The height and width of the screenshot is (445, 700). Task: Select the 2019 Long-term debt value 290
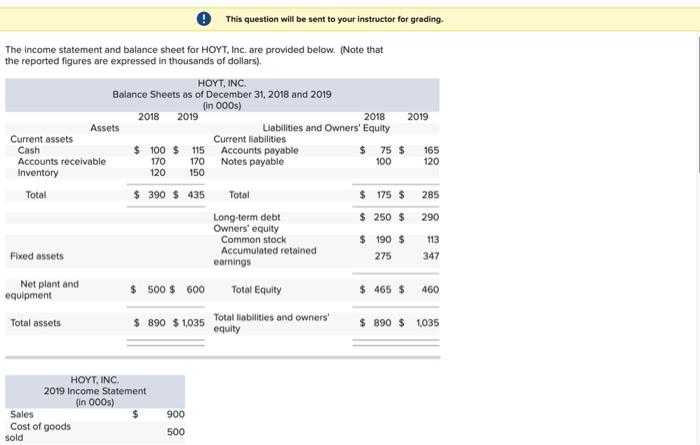point(430,217)
